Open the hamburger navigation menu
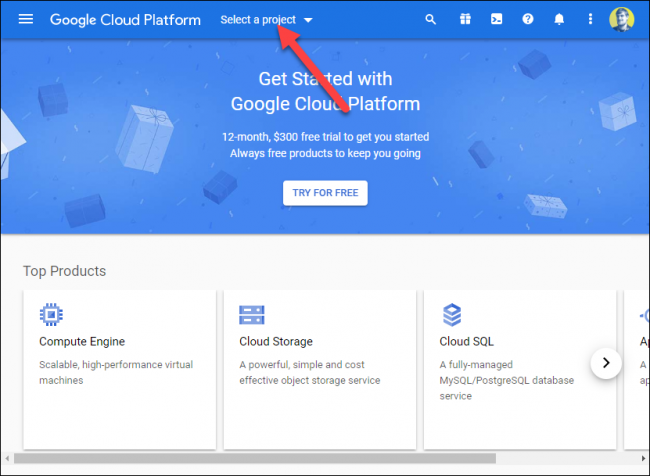Viewport: 650px width, 476px height. click(x=26, y=19)
